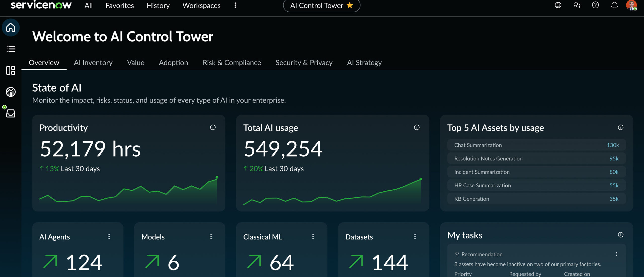Open the AI Agents card options menu
The height and width of the screenshot is (277, 644).
point(109,236)
